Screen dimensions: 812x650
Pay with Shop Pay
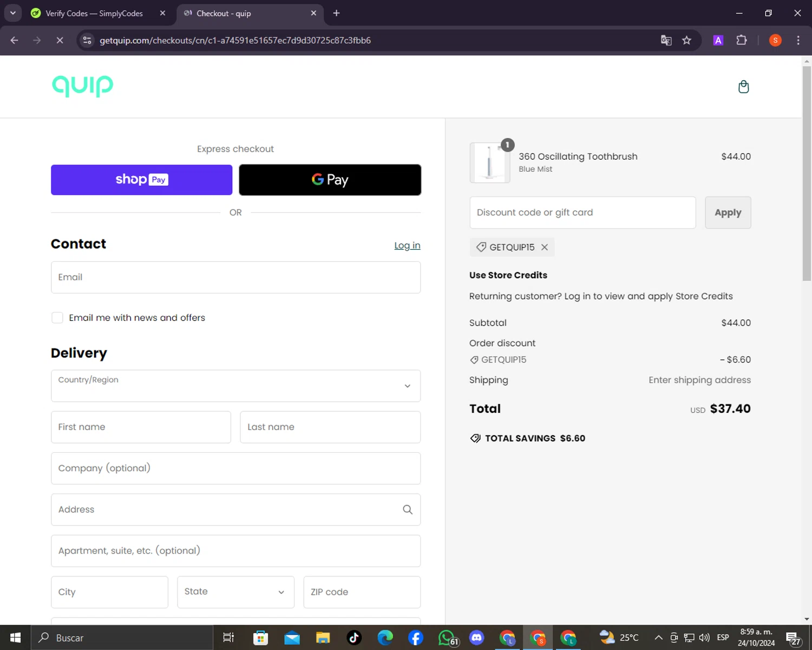tap(141, 180)
